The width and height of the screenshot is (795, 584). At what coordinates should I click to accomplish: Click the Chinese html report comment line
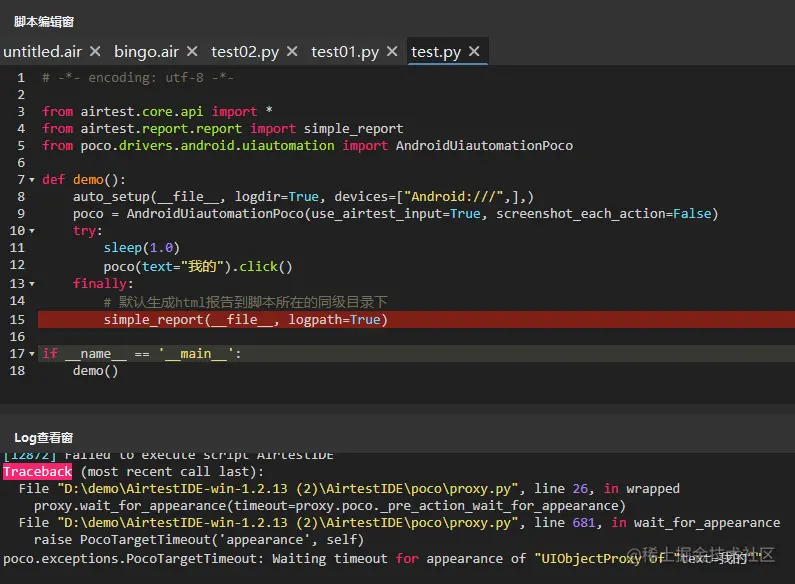[245, 302]
